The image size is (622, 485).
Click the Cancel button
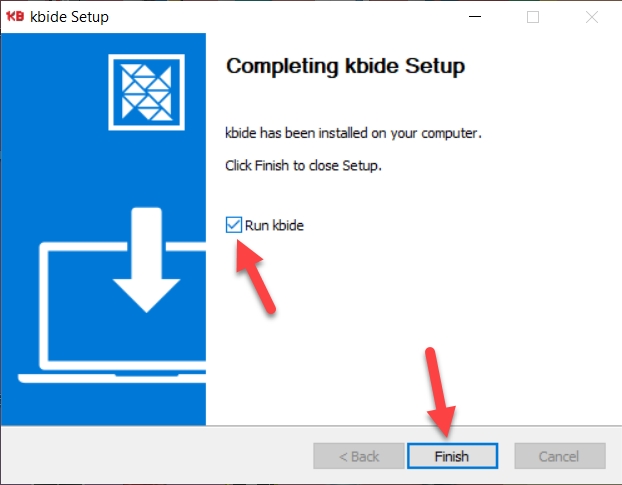click(559, 456)
